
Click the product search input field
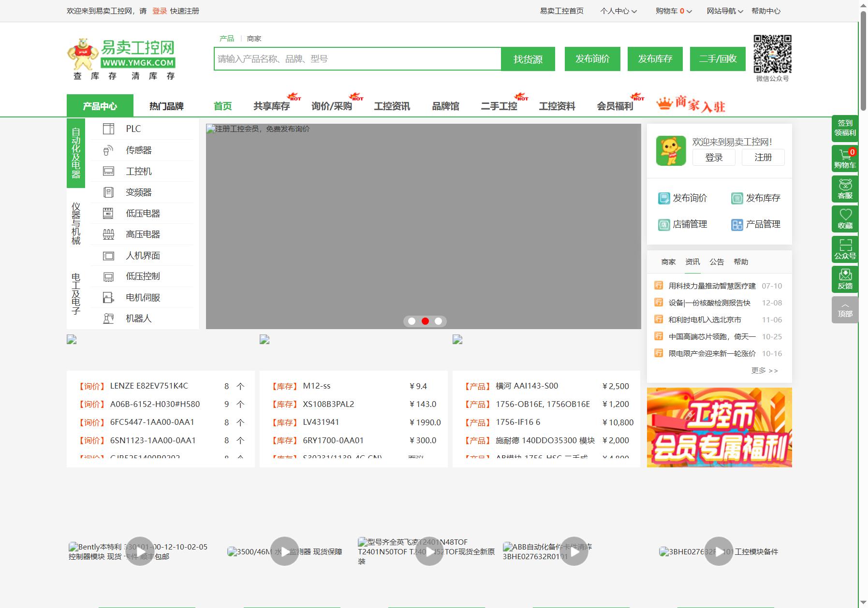[357, 59]
